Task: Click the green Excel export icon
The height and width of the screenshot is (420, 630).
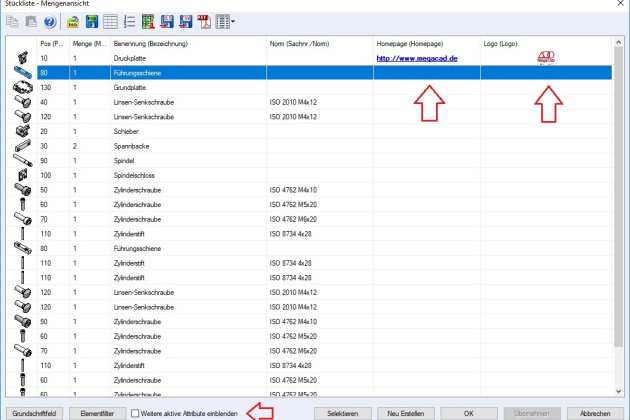Action: click(x=148, y=22)
